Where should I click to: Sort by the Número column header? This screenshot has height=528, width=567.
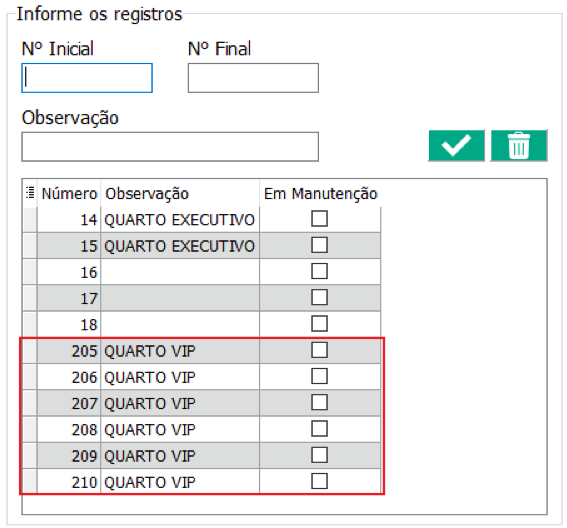[x=69, y=193]
